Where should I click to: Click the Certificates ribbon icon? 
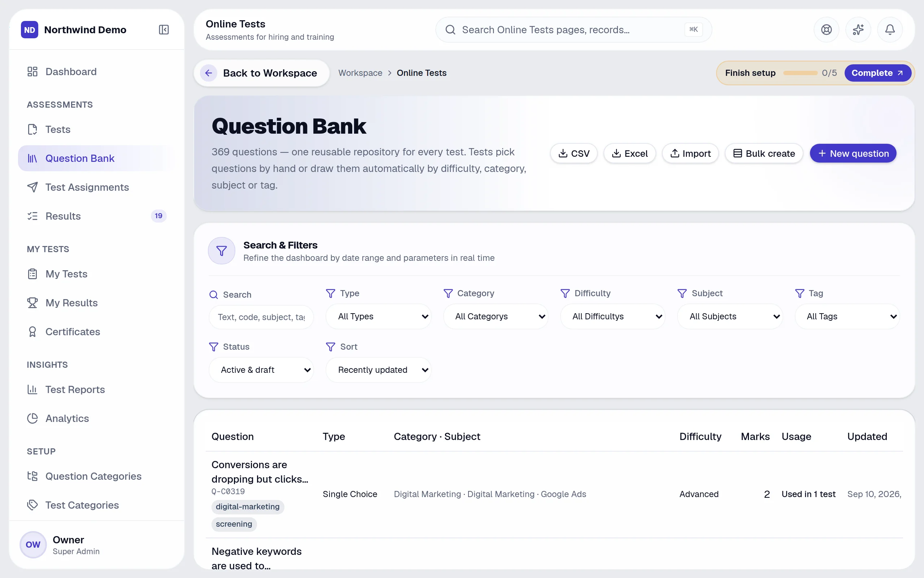pyautogui.click(x=32, y=332)
